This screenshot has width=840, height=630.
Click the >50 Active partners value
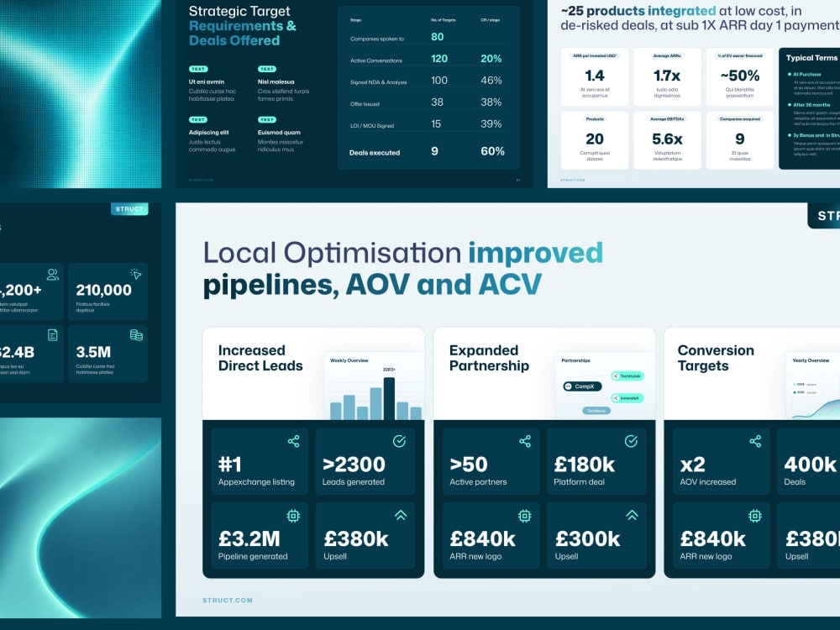469,464
